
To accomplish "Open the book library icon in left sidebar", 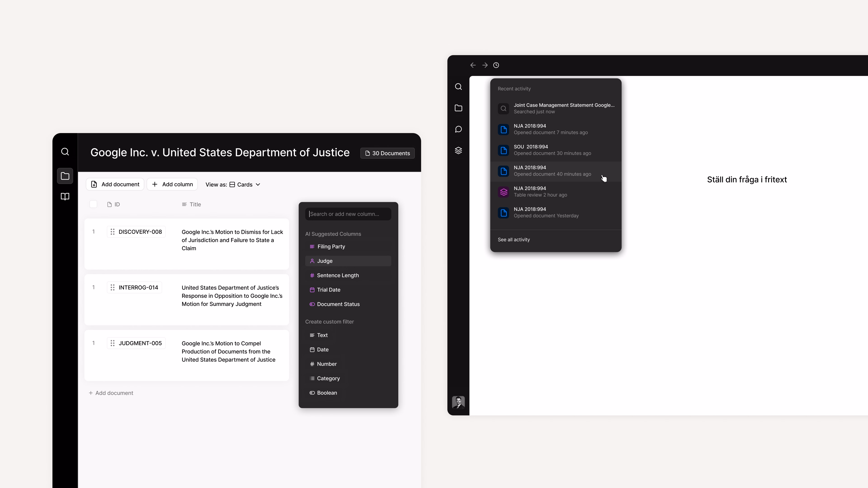I will point(65,196).
